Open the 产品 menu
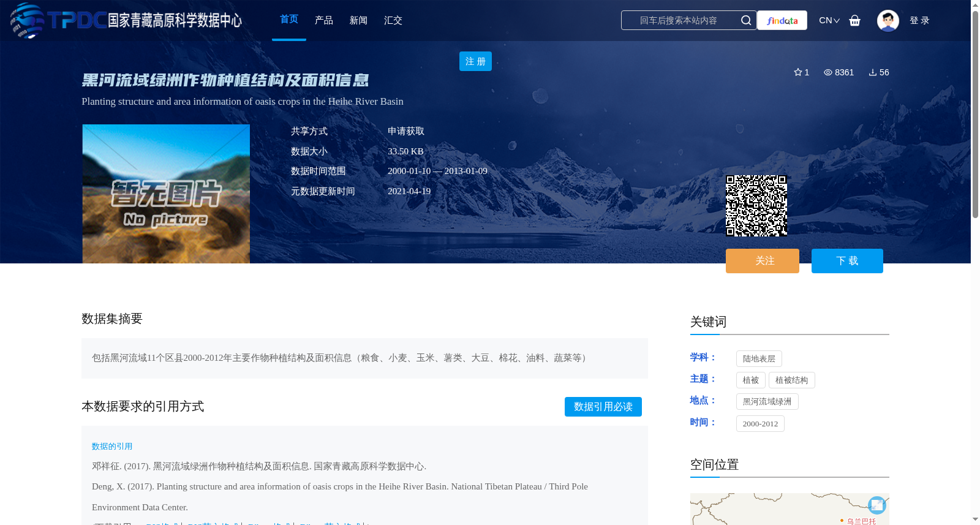The width and height of the screenshot is (980, 525). click(x=324, y=20)
